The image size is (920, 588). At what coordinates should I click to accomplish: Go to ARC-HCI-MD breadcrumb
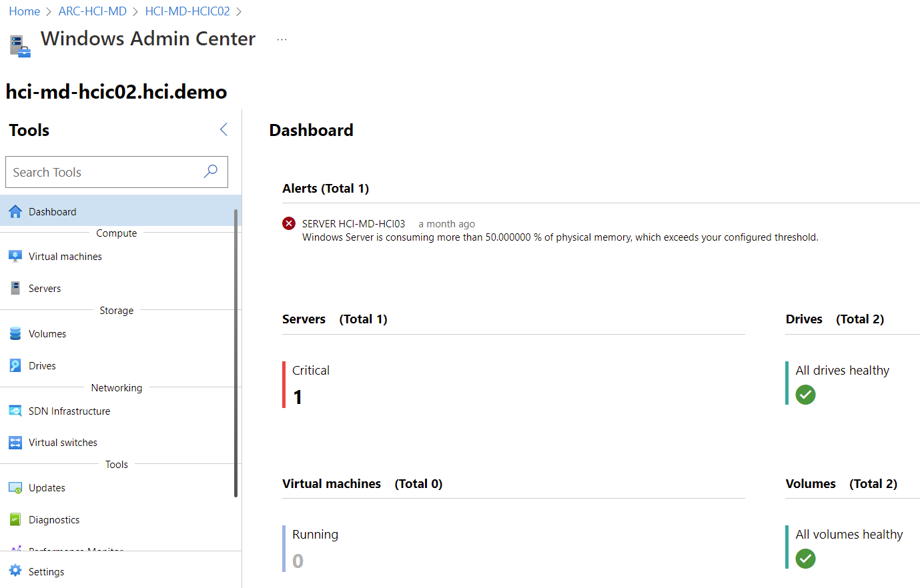[x=93, y=11]
